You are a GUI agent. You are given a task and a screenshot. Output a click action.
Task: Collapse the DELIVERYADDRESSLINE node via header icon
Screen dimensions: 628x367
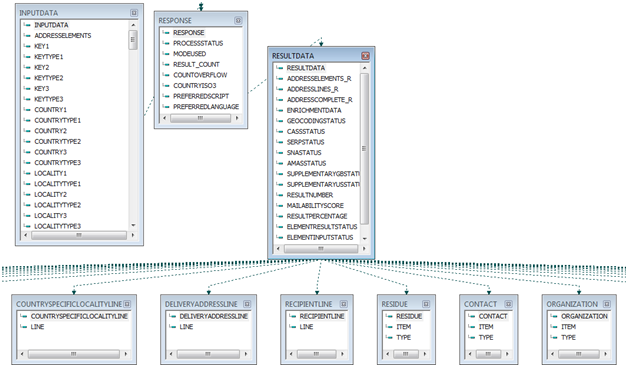[x=247, y=304]
